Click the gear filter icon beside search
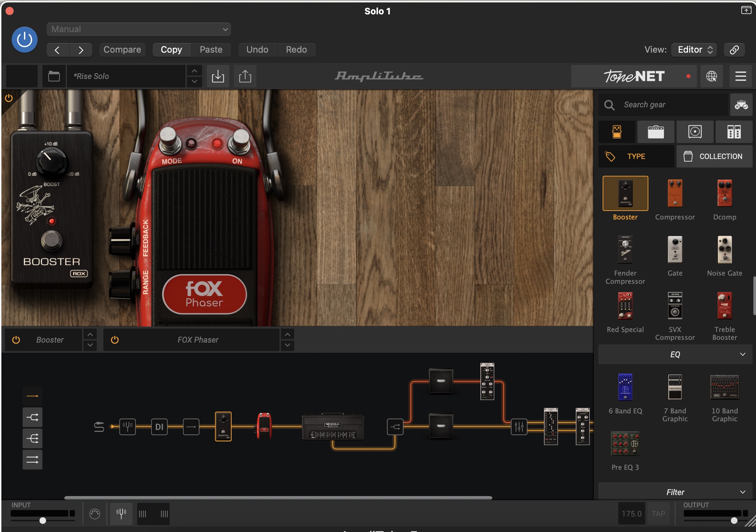Image resolution: width=756 pixels, height=532 pixels. (741, 105)
